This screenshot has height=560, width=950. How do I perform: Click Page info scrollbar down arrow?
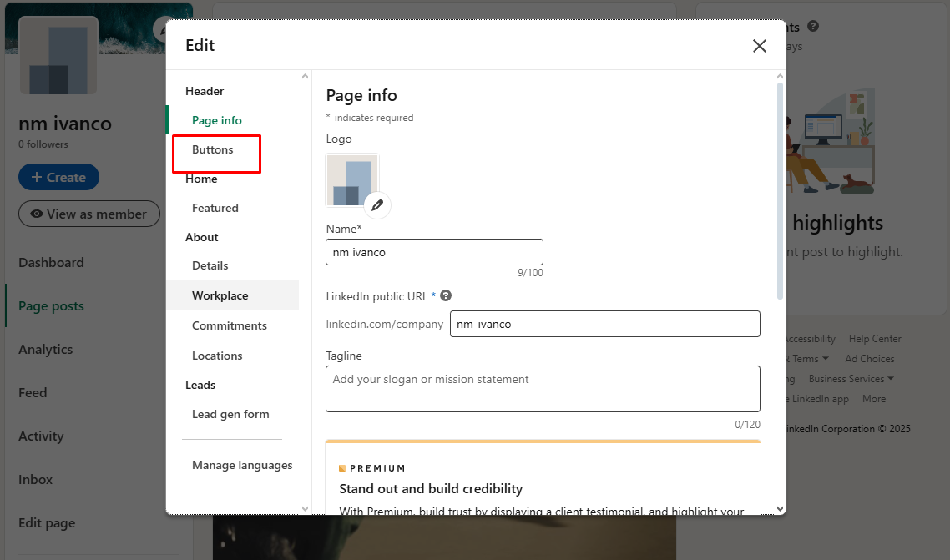(x=780, y=509)
